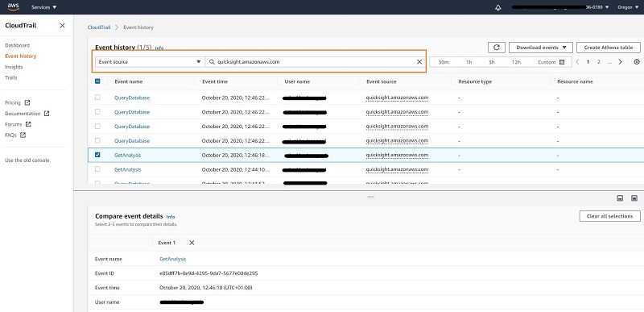644x312 pixels.
Task: Open the account name dropdown
Action: click(560, 7)
